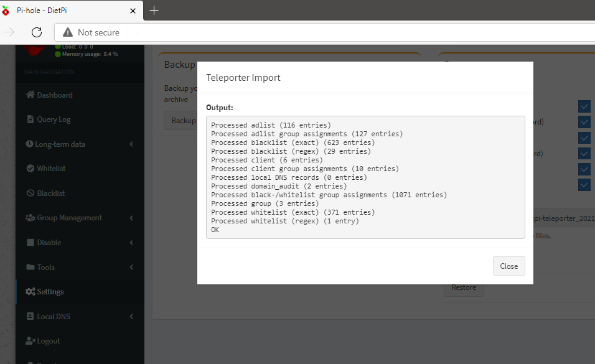The image size is (595, 364).
Task: Open Settings via the gears icon
Action: tap(30, 291)
